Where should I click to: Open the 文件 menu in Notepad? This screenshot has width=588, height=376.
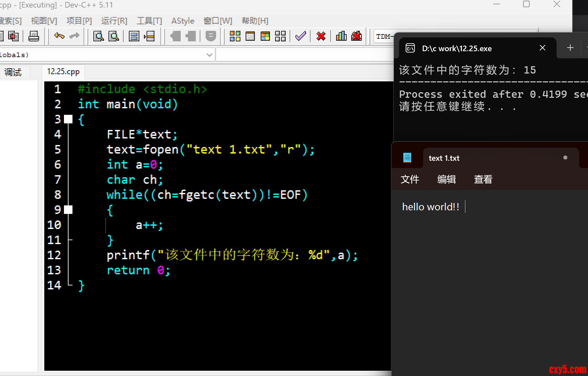410,179
